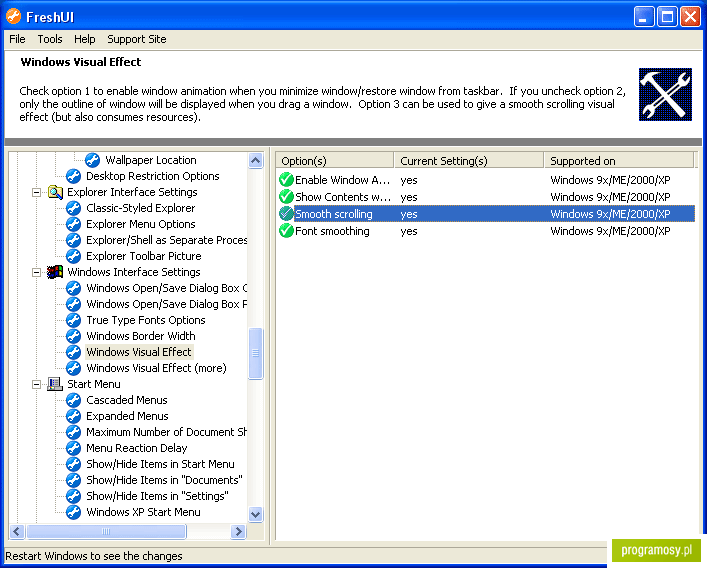Open the Tools menu
This screenshot has height=568, width=707.
pyautogui.click(x=50, y=39)
